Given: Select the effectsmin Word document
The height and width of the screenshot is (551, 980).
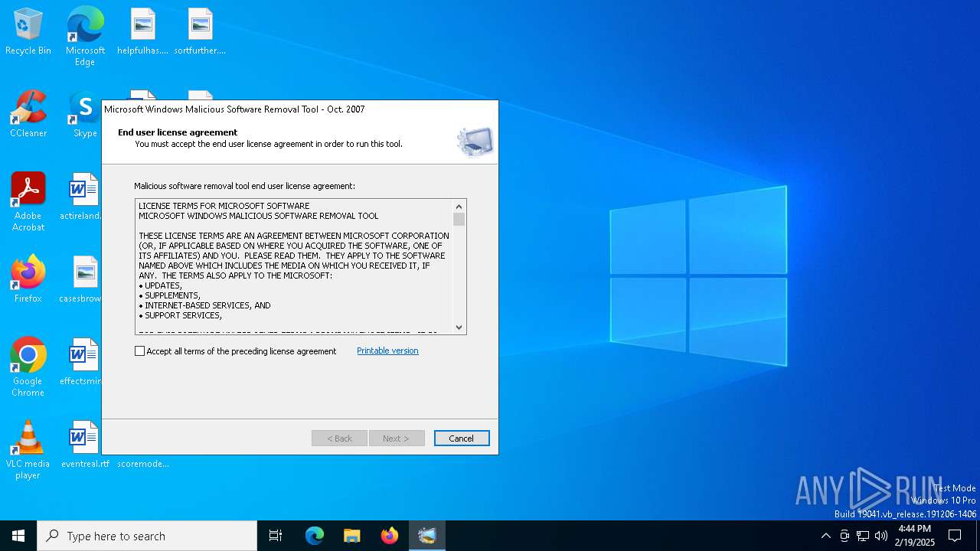Looking at the screenshot, I should click(x=82, y=362).
